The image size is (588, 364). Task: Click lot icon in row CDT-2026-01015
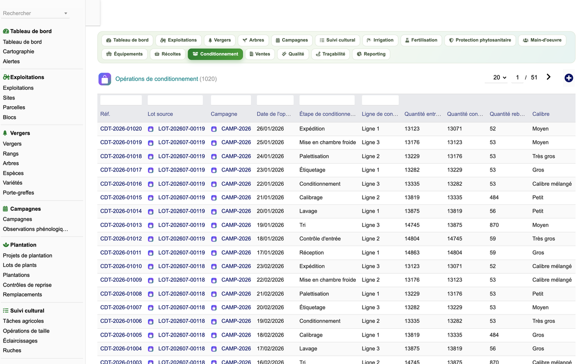point(151,197)
